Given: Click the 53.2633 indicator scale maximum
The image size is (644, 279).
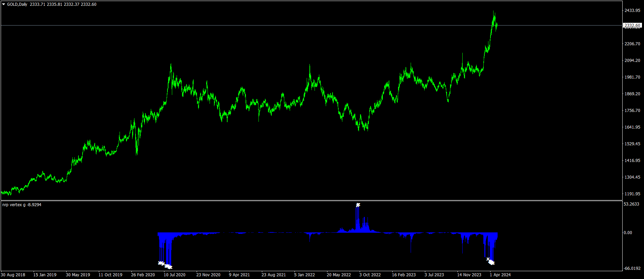Looking at the screenshot, I should point(631,204).
